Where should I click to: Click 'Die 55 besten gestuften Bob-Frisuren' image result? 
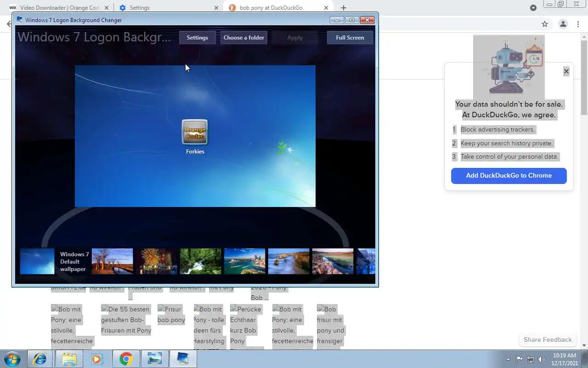(126, 320)
